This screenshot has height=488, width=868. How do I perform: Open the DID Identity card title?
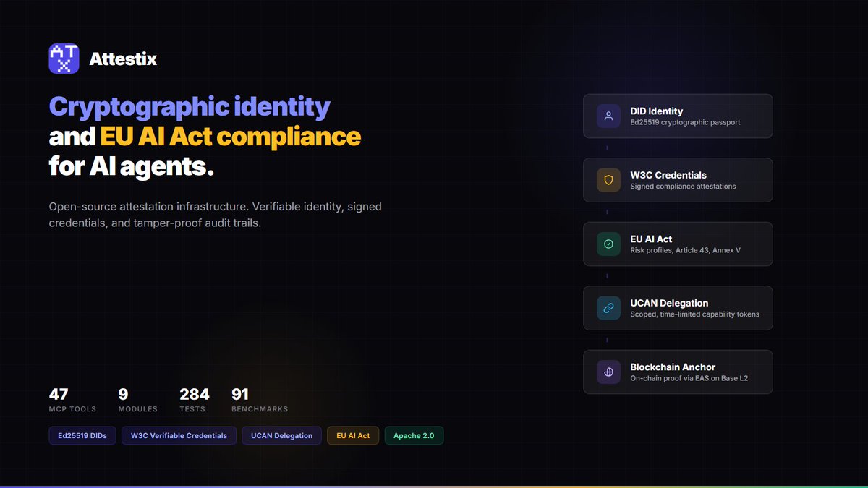656,111
